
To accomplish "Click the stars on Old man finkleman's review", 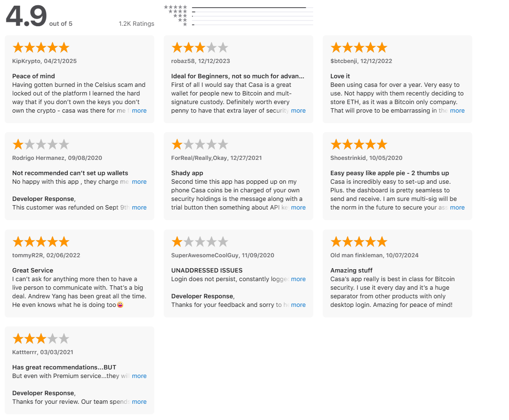I will coord(359,242).
